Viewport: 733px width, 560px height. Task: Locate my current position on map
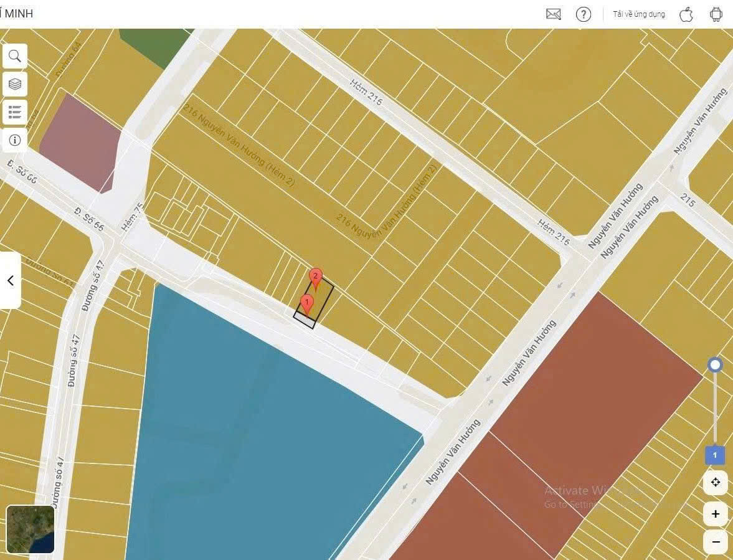coord(715,482)
